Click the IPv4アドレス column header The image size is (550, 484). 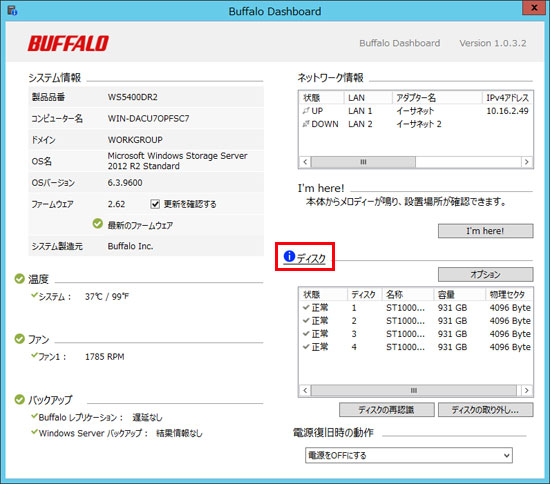508,98
